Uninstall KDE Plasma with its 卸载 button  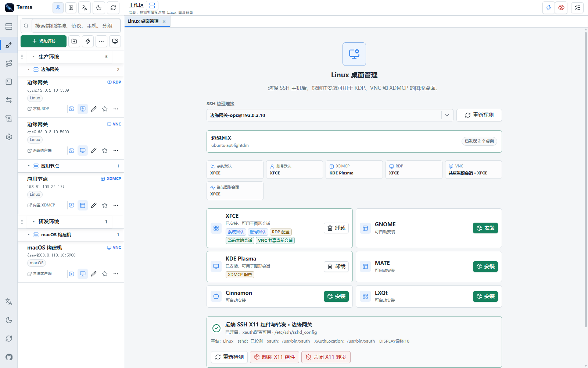pos(336,266)
